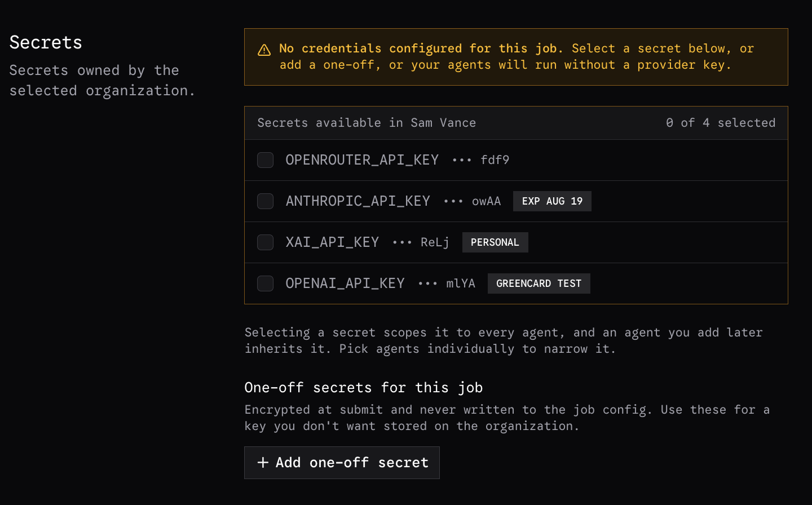Click 'Secrets owned by the selected organization' text

(102, 81)
